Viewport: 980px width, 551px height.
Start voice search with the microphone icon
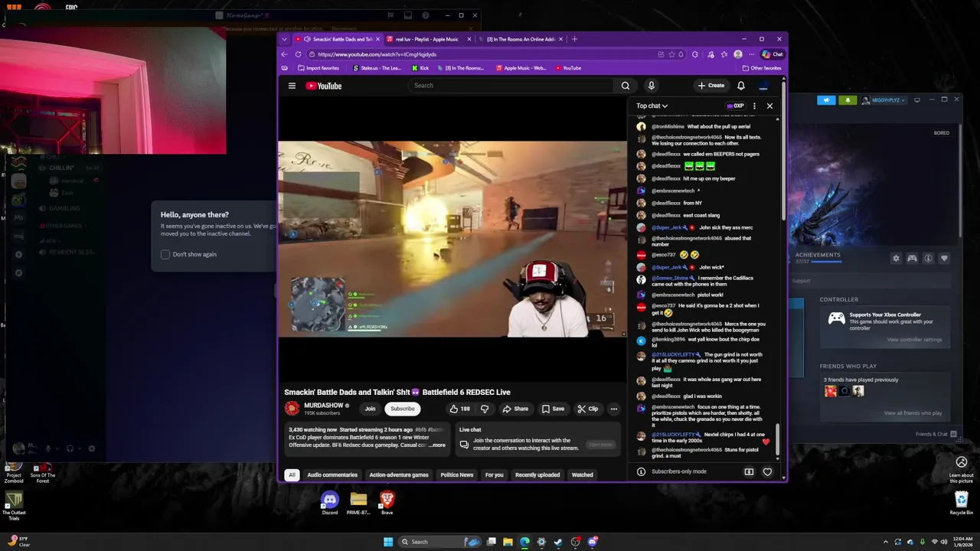(x=651, y=86)
